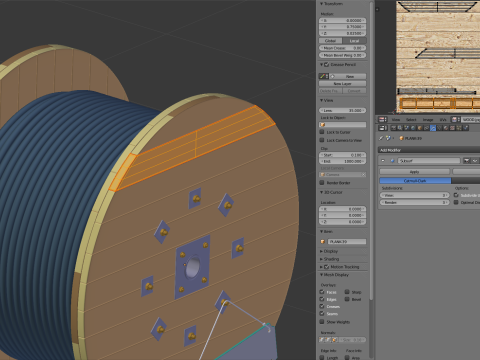Open the Render properties tab icon
480x360 pixels.
click(394, 128)
